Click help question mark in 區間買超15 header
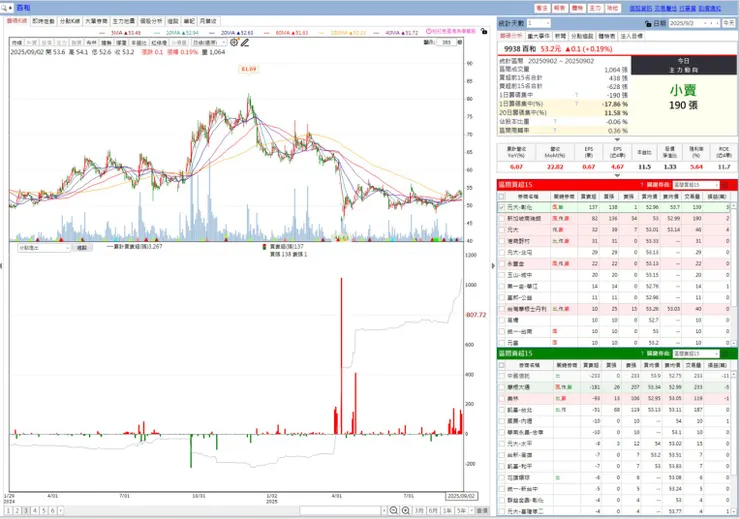 (642, 185)
